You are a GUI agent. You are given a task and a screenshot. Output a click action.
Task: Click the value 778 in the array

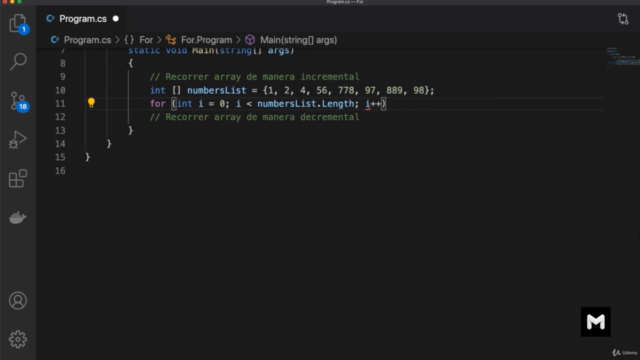[x=346, y=90]
